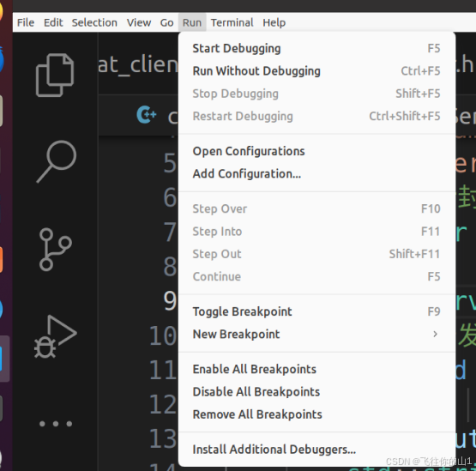
Task: Open the Help menu
Action: (274, 22)
